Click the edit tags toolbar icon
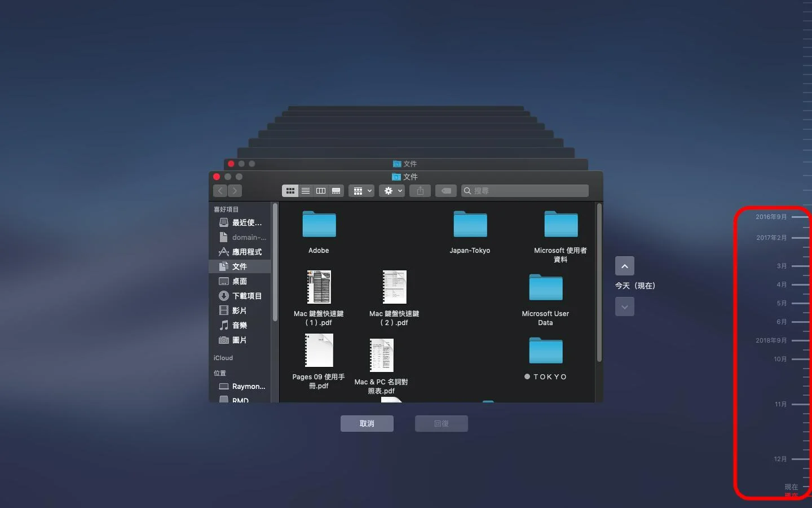Viewport: 812px width, 508px height. (446, 191)
